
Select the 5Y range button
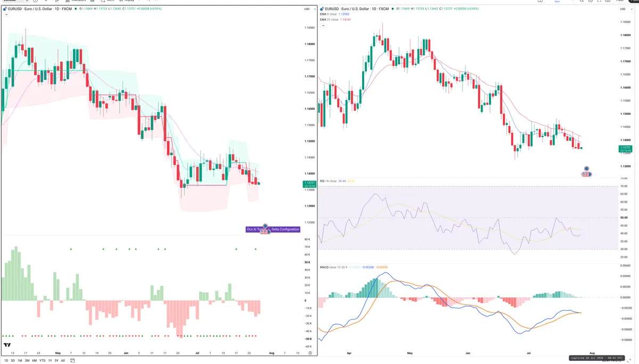tap(56, 360)
